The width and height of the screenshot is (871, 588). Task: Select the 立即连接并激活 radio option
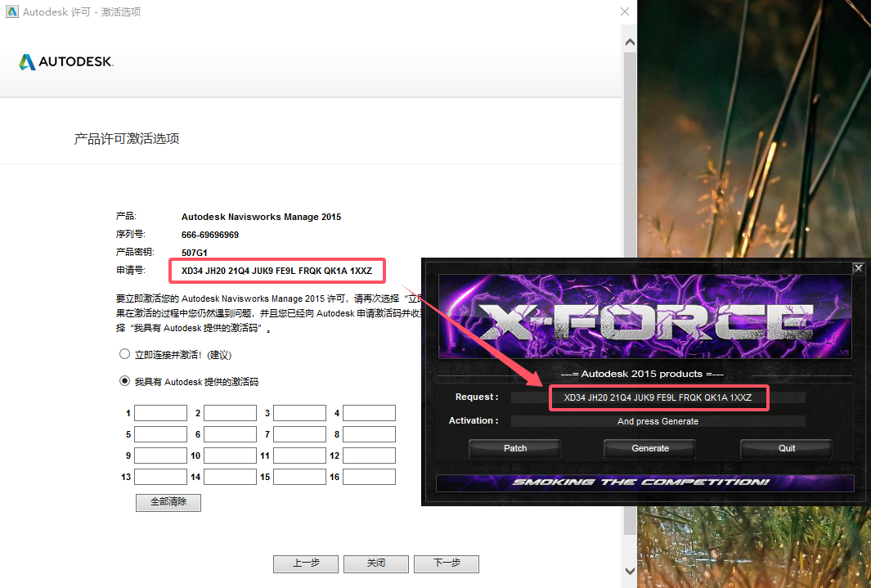[125, 355]
